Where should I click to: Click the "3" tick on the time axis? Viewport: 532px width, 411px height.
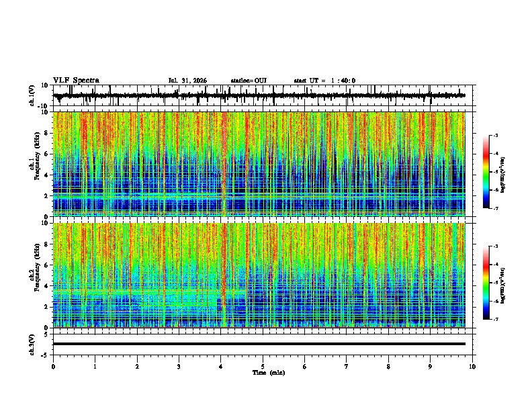coord(179,367)
